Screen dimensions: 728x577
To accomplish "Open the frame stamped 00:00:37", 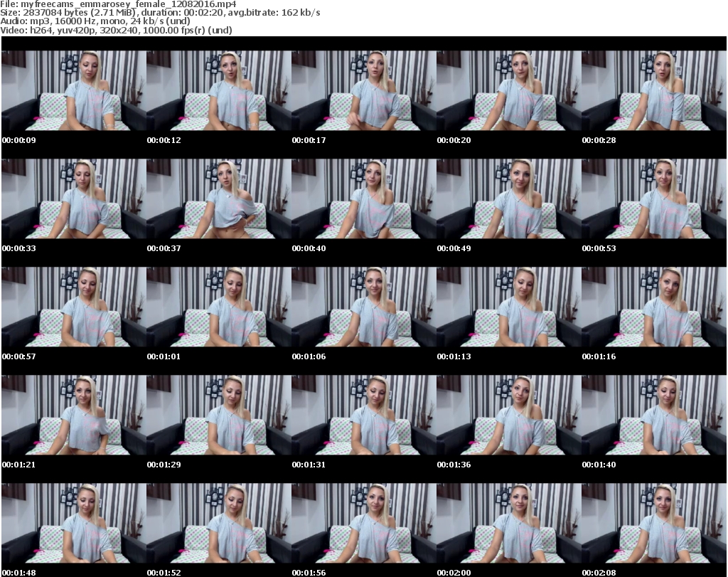I will (219, 198).
